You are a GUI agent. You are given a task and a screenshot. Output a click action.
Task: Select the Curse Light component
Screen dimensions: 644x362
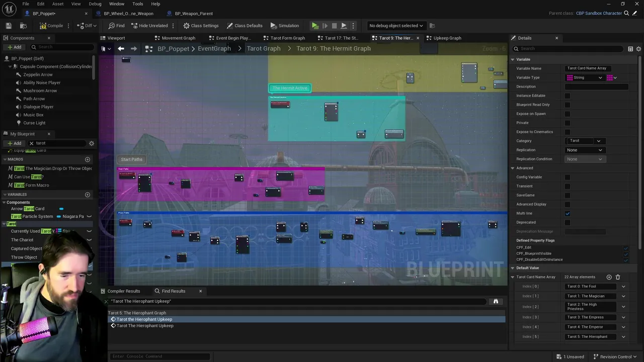[x=34, y=123]
